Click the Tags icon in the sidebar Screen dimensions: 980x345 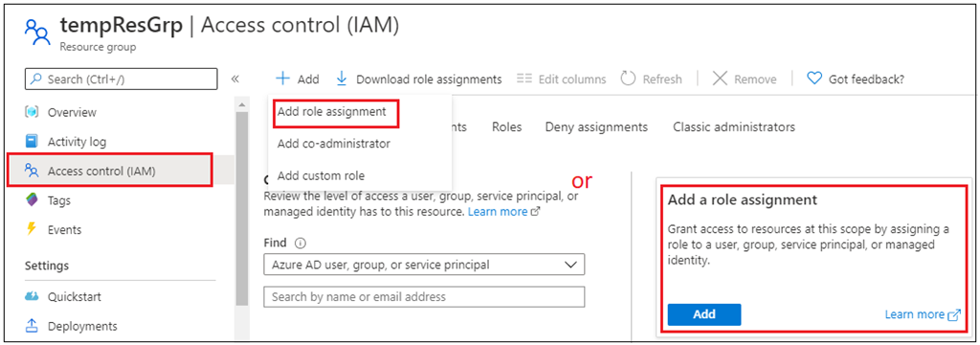(x=32, y=200)
